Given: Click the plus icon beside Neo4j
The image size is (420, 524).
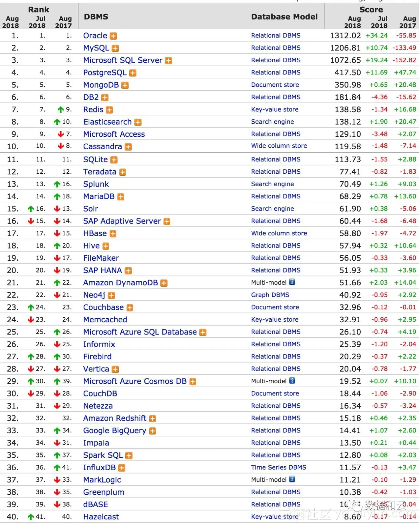Looking at the screenshot, I should [112, 295].
